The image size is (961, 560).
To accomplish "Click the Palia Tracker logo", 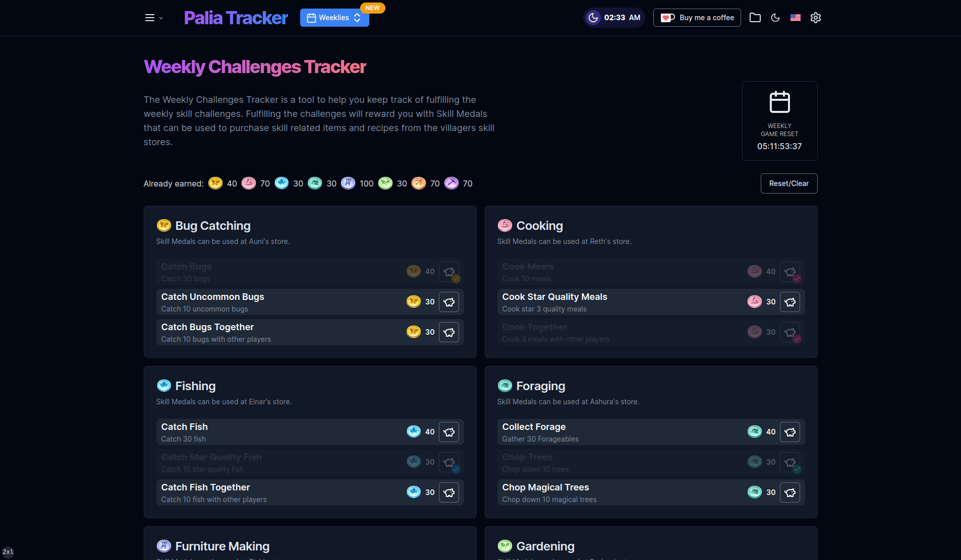I will pos(236,18).
